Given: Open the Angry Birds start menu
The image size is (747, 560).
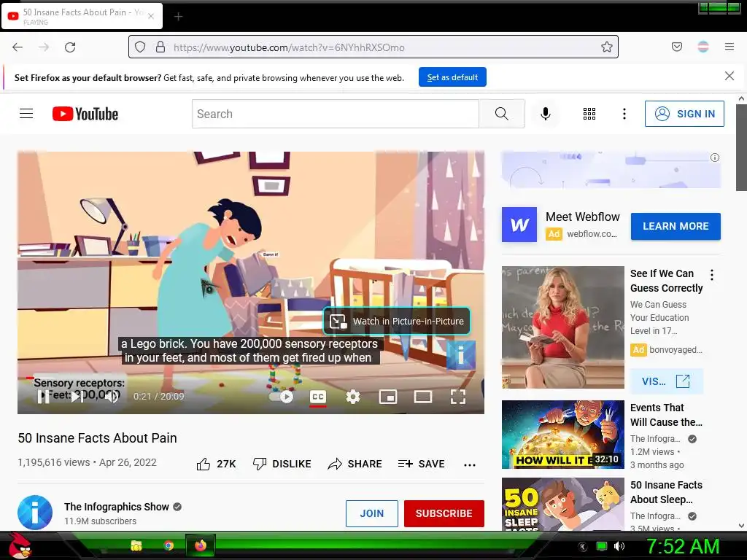Looking at the screenshot, I should 20,545.
